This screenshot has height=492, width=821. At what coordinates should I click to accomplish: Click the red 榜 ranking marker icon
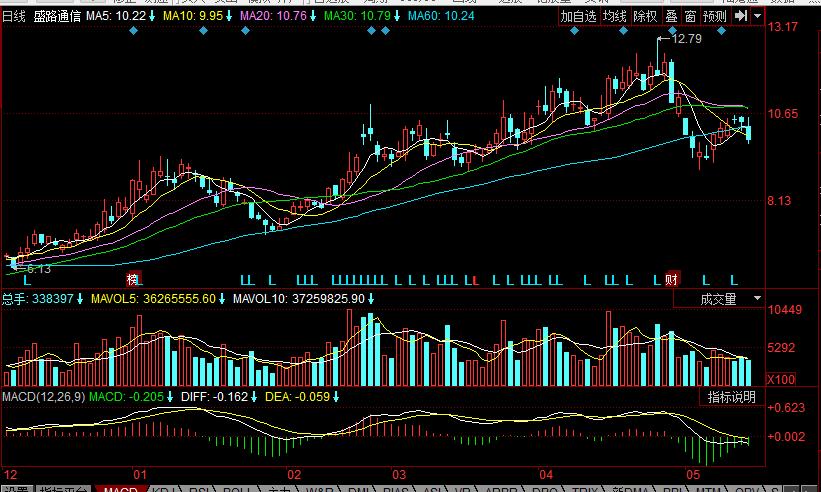[133, 278]
